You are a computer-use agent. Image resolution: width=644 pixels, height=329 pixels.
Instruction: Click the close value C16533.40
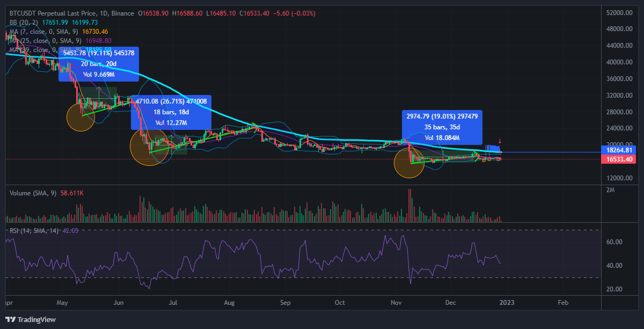click(x=255, y=13)
